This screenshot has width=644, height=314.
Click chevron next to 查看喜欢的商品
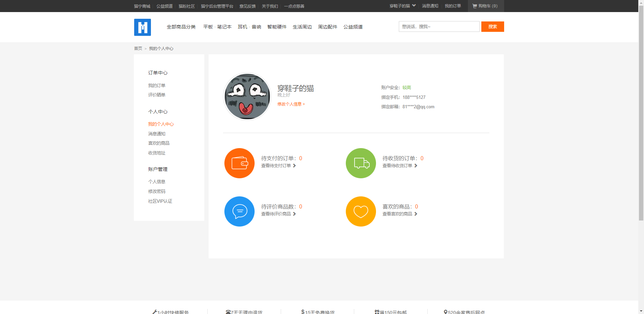pyautogui.click(x=416, y=214)
